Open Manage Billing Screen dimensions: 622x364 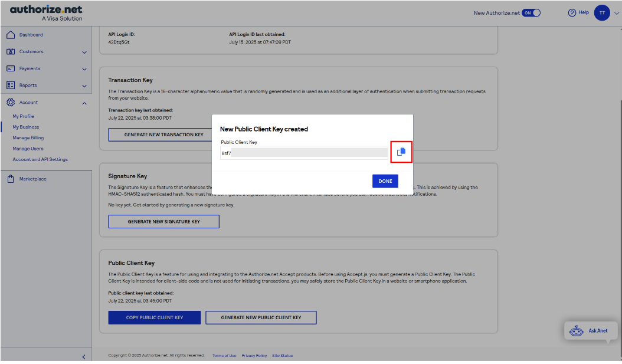tap(28, 137)
